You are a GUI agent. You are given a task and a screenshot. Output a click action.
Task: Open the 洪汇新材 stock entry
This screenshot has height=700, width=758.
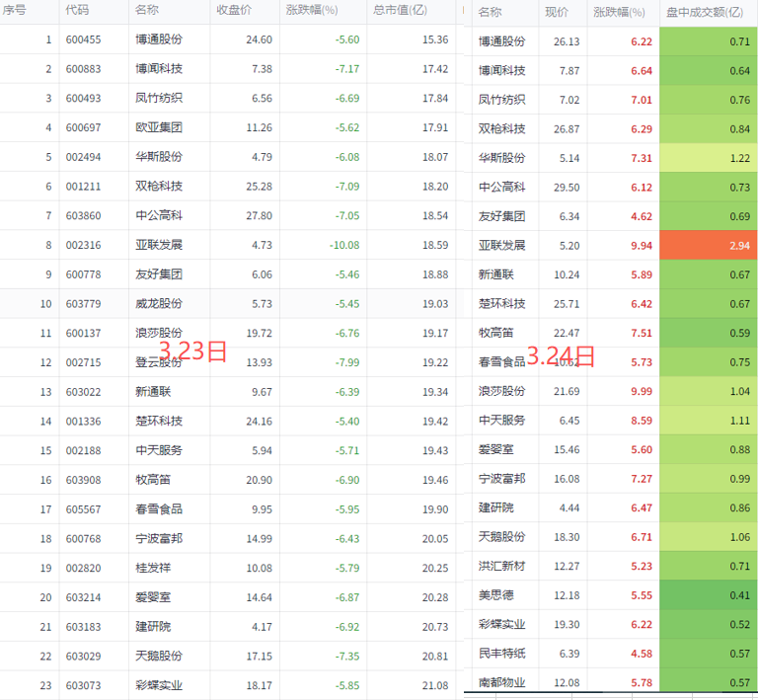point(501,566)
